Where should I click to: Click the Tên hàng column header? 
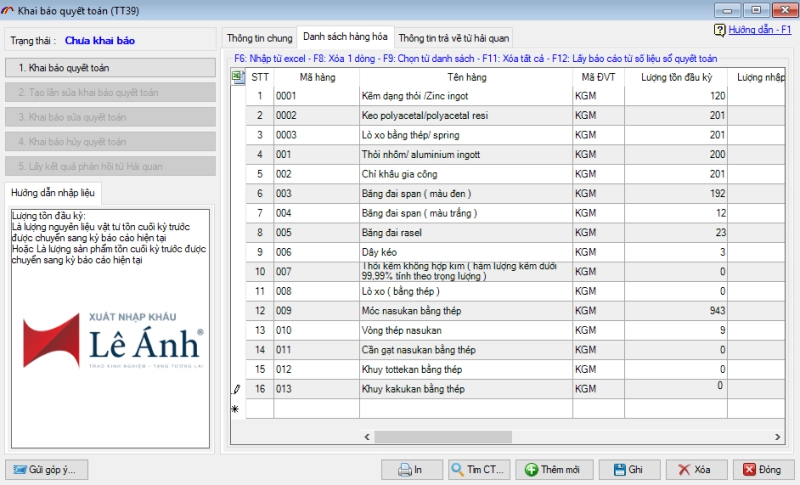(x=465, y=77)
